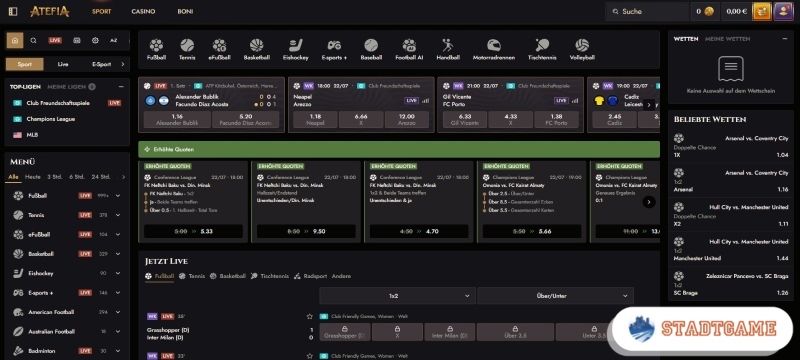Filter menu by 24 Std.
The image size is (800, 360).
(x=101, y=177)
